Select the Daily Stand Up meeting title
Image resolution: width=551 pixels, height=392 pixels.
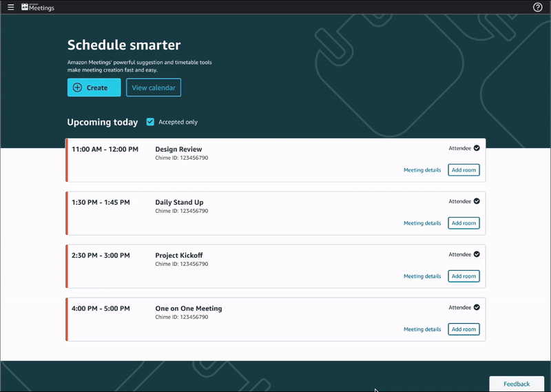point(179,203)
